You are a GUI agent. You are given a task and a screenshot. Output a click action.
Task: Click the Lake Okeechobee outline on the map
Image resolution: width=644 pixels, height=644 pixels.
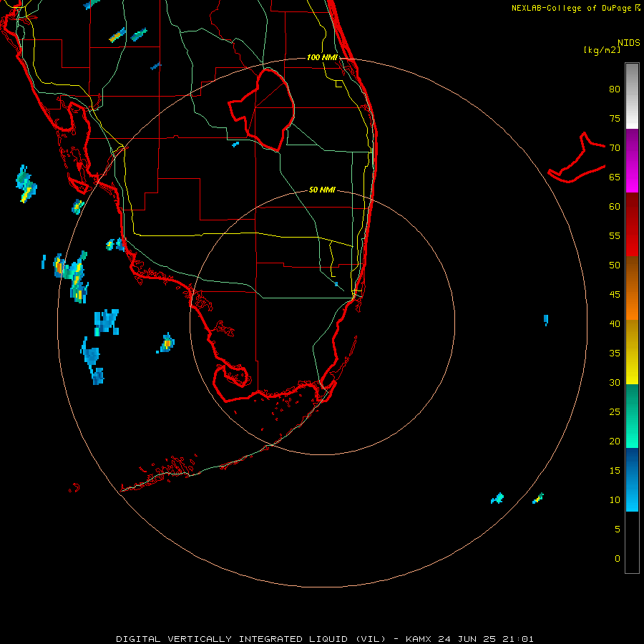[262, 110]
